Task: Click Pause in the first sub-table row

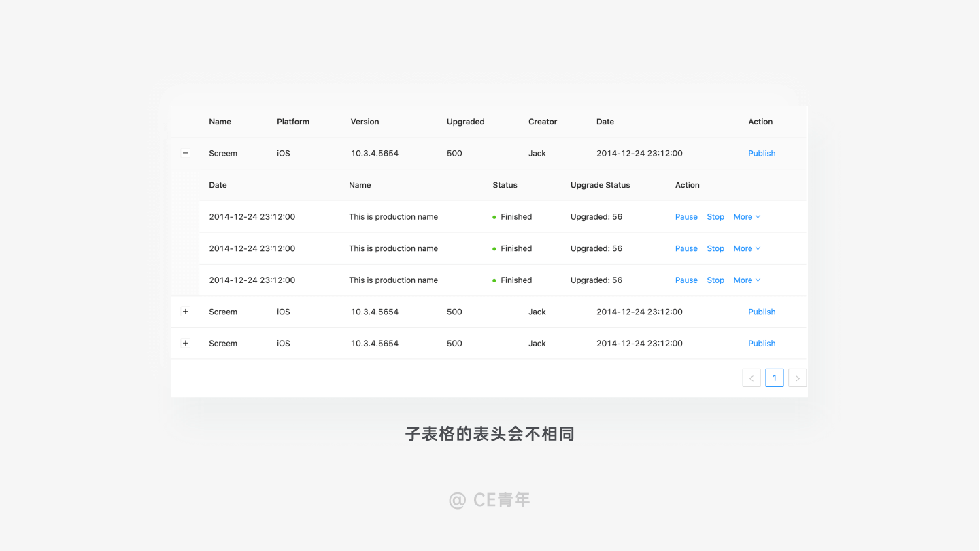Action: [x=686, y=217]
